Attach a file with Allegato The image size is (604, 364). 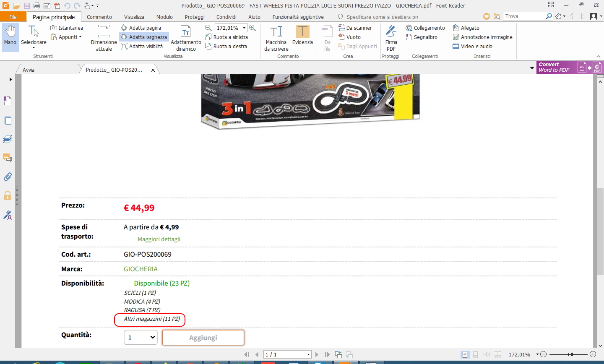466,28
